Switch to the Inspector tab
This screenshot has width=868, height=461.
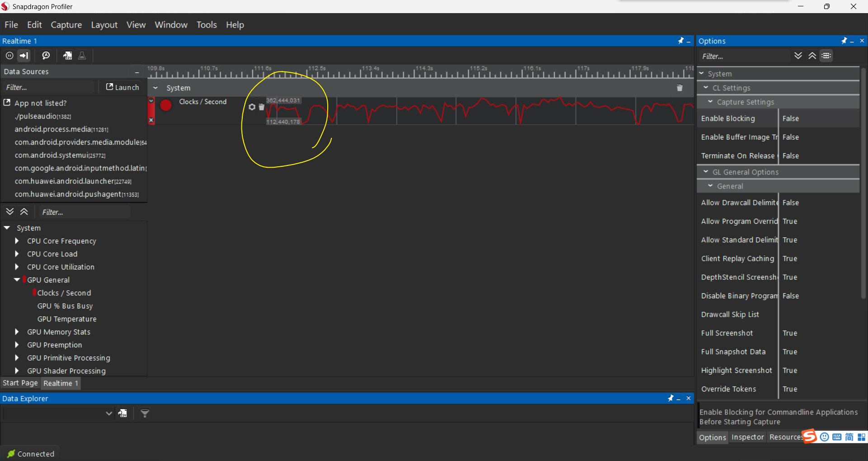[x=747, y=437]
